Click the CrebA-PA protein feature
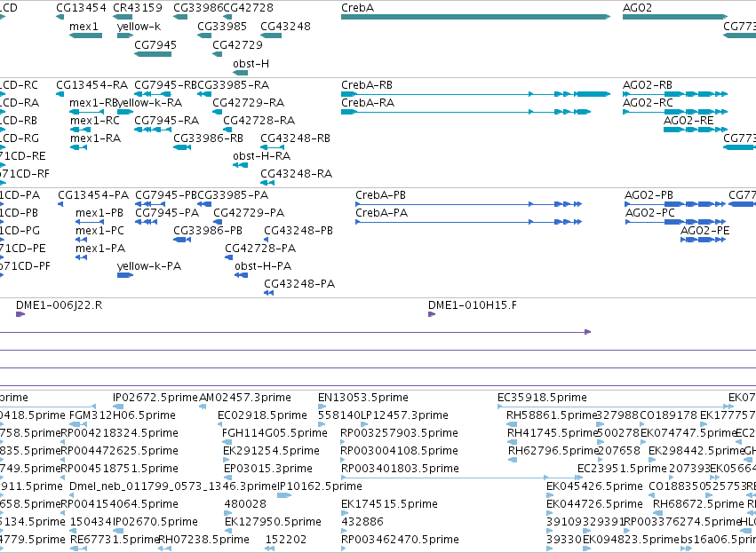This screenshot has width=756, height=553. pyautogui.click(x=469, y=222)
